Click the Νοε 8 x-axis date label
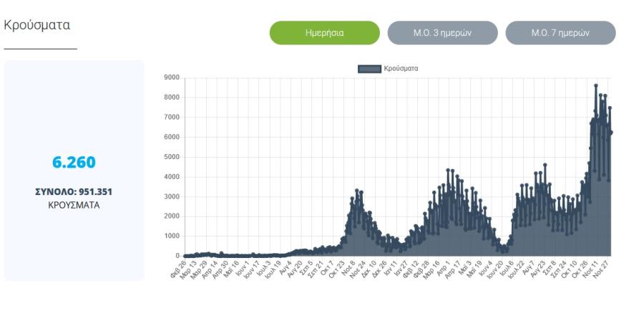The width and height of the screenshot is (644, 316). [x=350, y=267]
